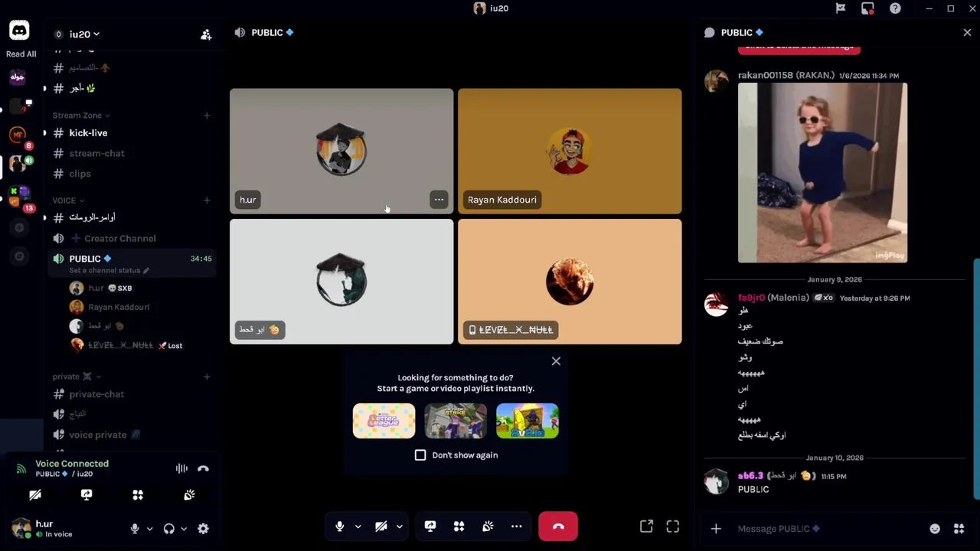
Task: Click Set a channel status link
Action: click(x=109, y=270)
